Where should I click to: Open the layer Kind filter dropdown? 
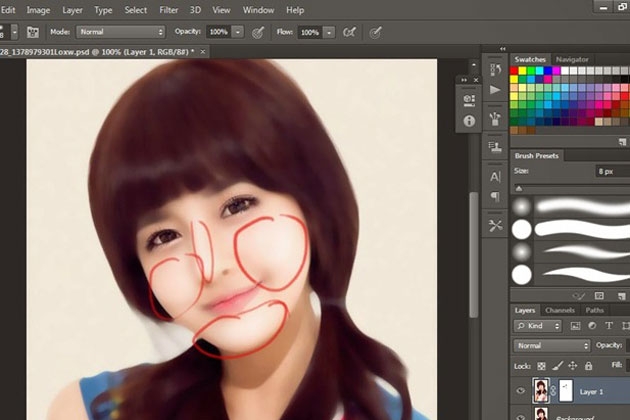tap(538, 327)
